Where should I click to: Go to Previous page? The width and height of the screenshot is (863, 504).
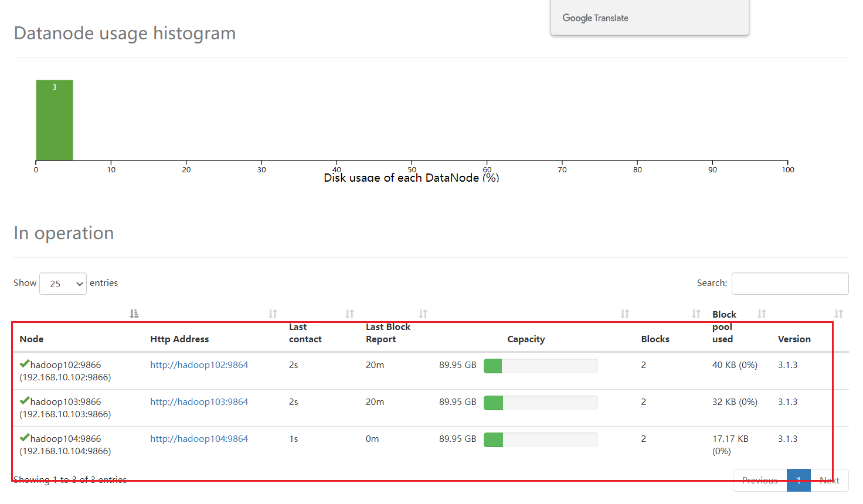(x=760, y=480)
